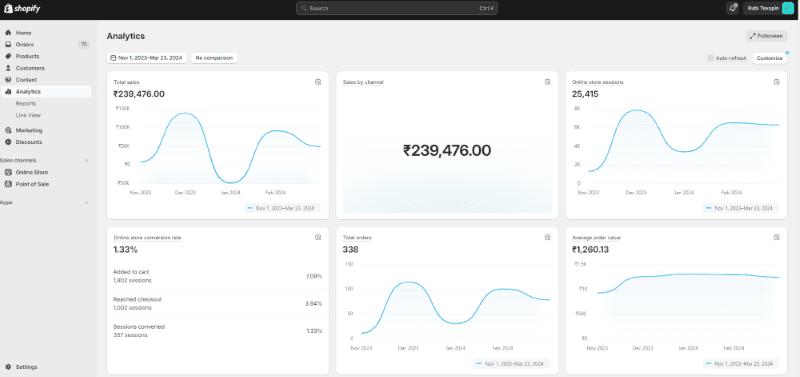Click the Sessions converted row
The height and width of the screenshot is (377, 800).
[217, 331]
